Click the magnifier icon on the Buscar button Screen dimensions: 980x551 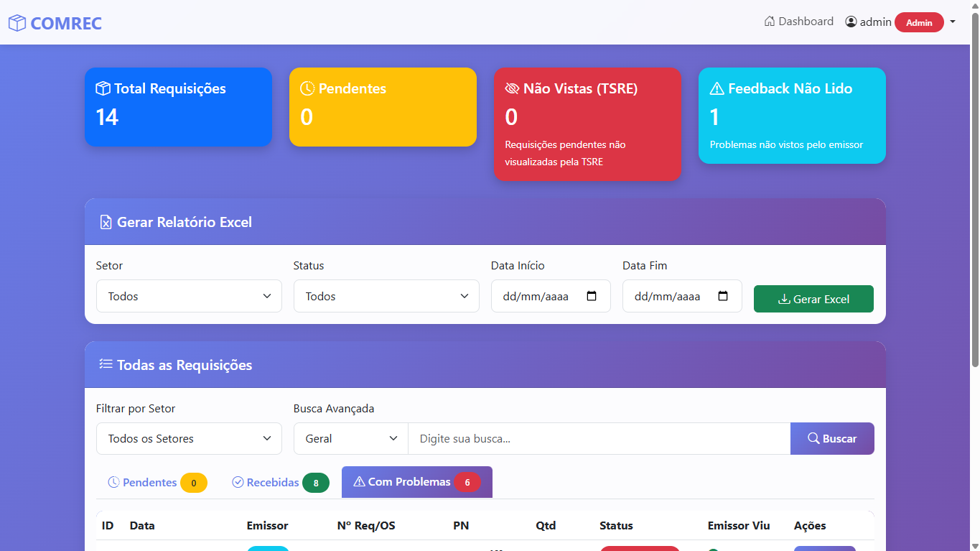(x=812, y=438)
